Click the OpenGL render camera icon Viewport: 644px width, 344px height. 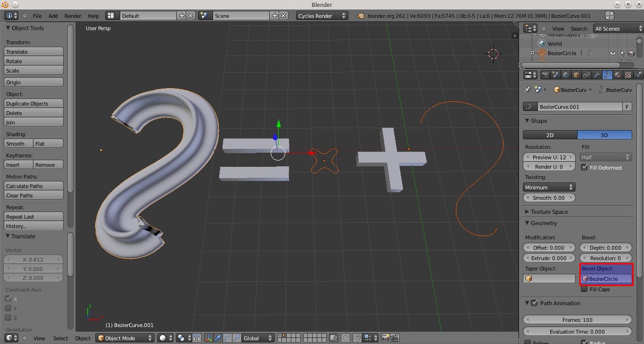coord(386,338)
